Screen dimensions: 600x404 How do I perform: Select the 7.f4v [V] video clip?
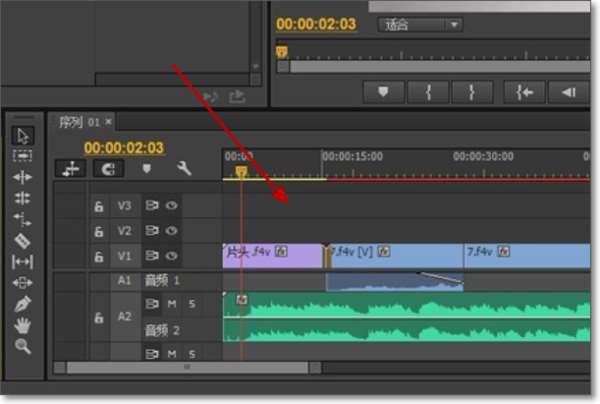pyautogui.click(x=395, y=256)
